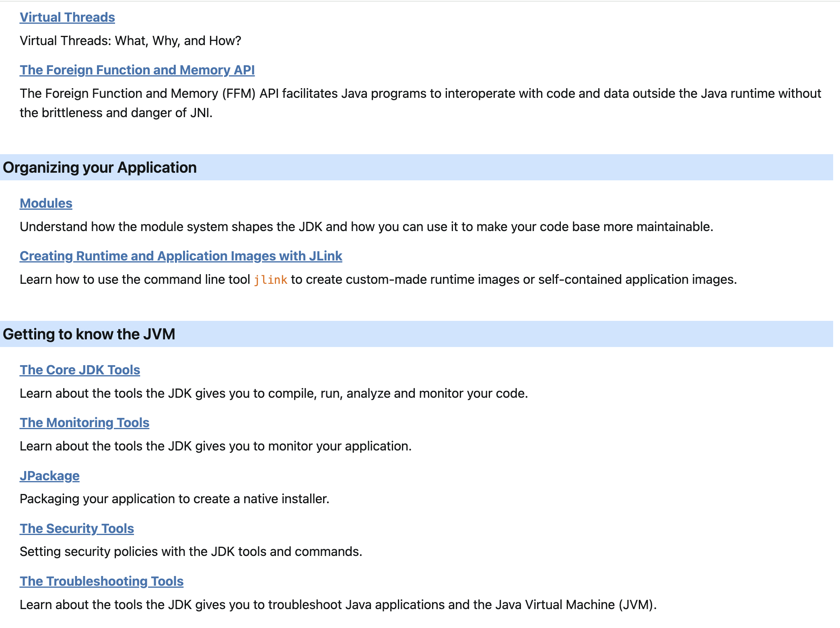The width and height of the screenshot is (840, 628).
Task: Click the description about compile, run, analyze tools
Action: (x=274, y=393)
